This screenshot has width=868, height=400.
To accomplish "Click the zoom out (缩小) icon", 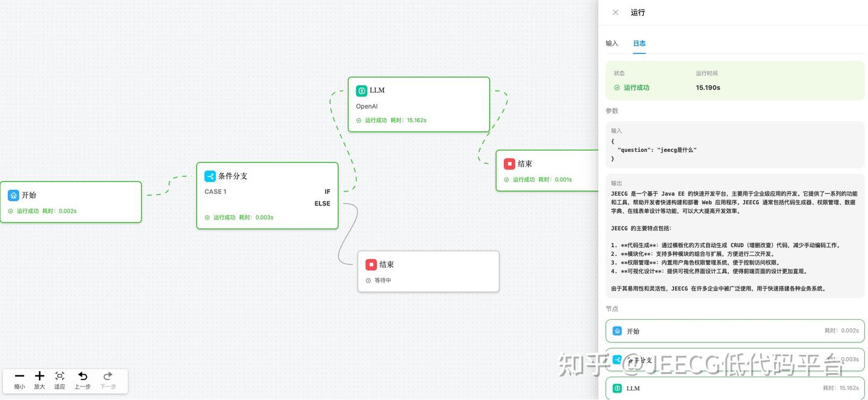I will (x=19, y=376).
